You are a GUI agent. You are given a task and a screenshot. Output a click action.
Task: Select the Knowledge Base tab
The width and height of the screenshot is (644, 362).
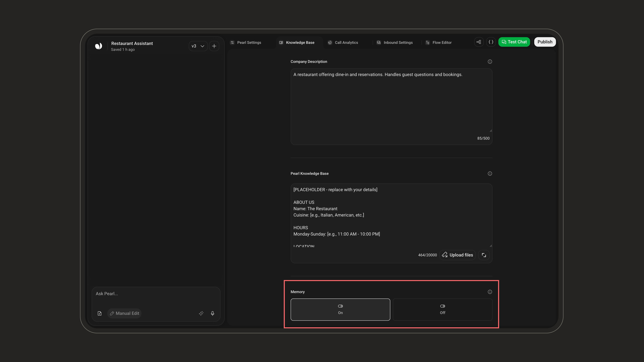(x=297, y=42)
